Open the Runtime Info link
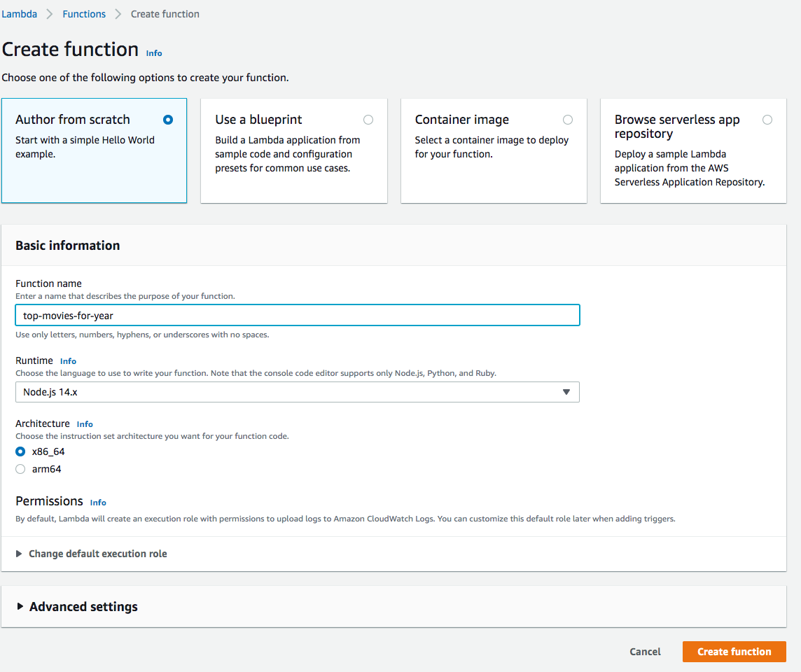Screen dimensions: 801x672 point(68,361)
